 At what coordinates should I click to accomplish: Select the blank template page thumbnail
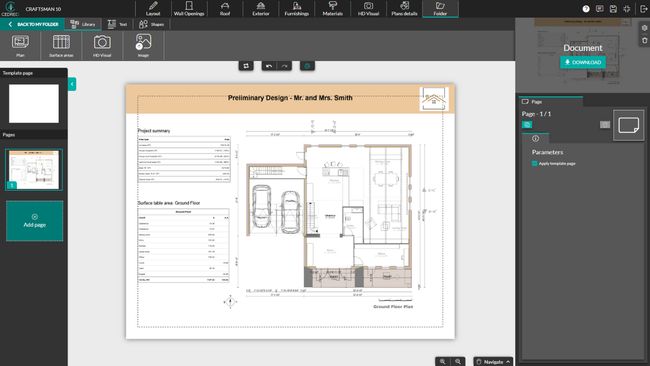click(x=34, y=104)
